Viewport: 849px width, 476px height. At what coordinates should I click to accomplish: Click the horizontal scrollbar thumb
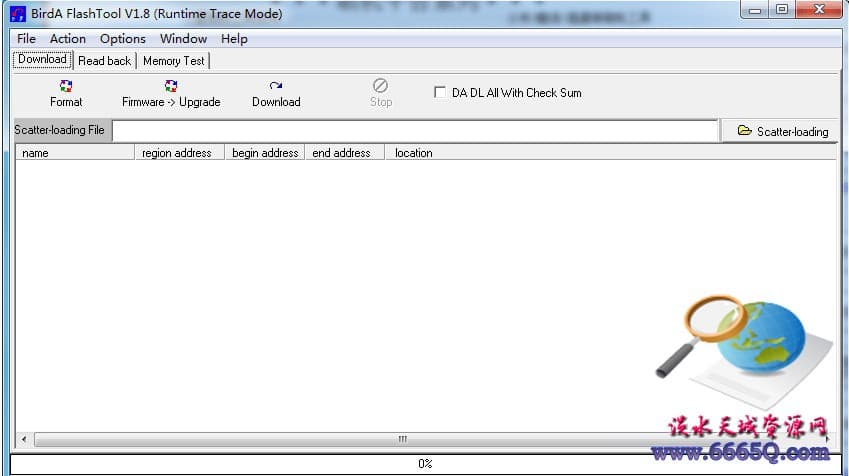pos(402,439)
